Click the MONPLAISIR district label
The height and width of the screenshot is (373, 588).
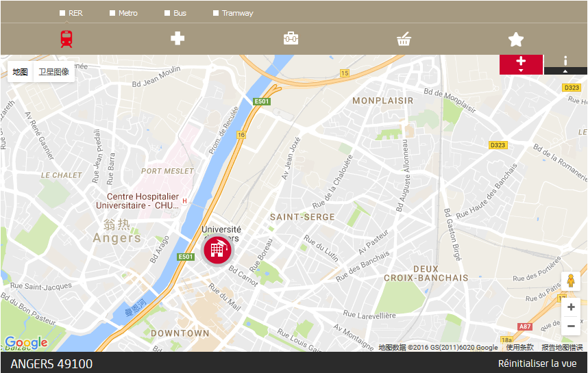[383, 101]
